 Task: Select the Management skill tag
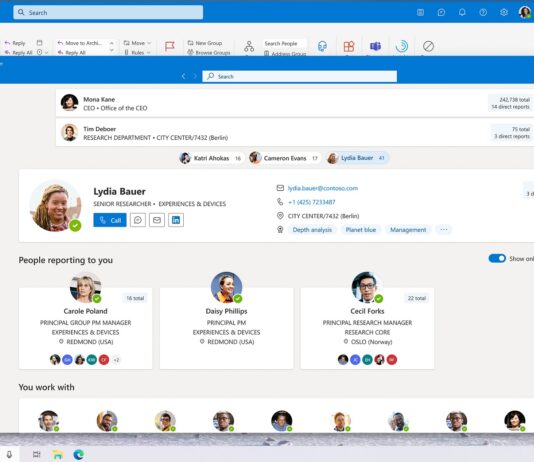[408, 229]
